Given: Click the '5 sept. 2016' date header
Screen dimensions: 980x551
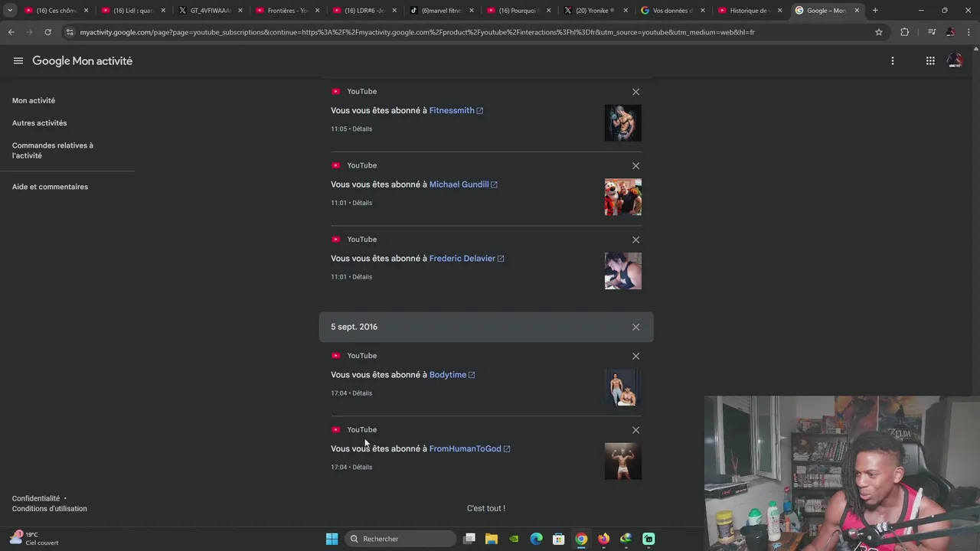Looking at the screenshot, I should pos(486,327).
